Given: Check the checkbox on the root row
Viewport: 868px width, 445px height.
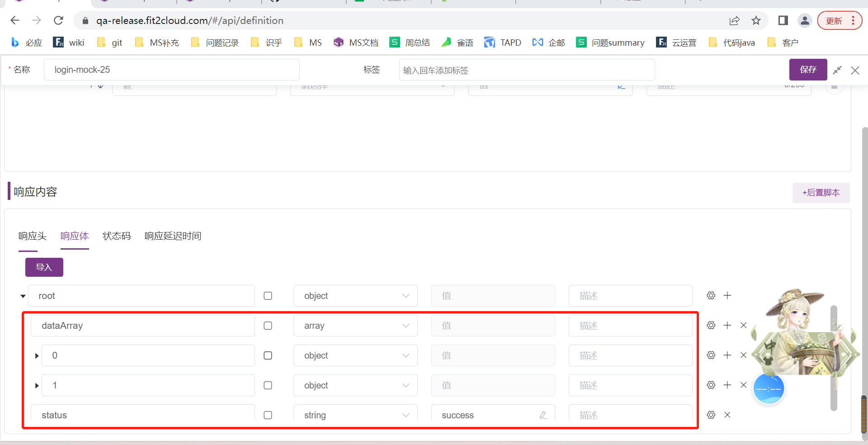Looking at the screenshot, I should (268, 296).
